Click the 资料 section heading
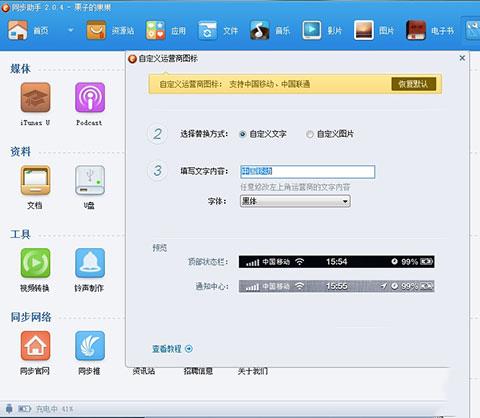 tap(20, 152)
